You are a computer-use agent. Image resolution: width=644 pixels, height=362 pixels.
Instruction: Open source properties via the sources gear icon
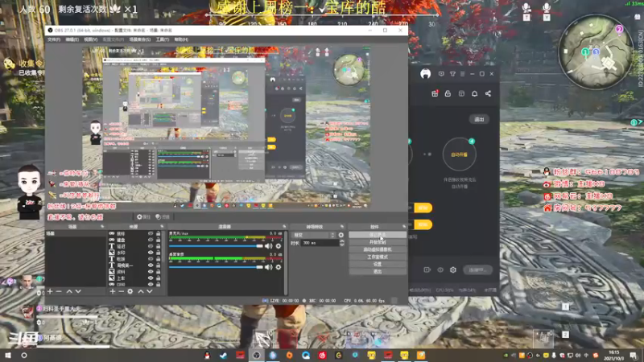coord(130,291)
